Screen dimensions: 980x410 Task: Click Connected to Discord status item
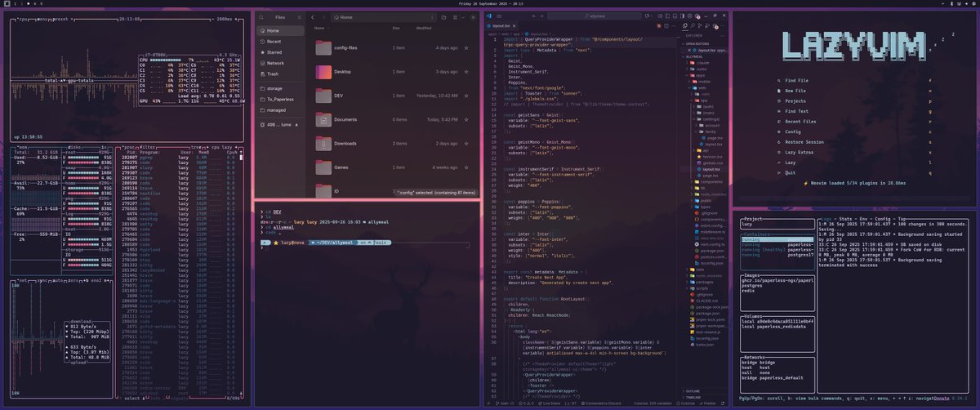(600, 403)
